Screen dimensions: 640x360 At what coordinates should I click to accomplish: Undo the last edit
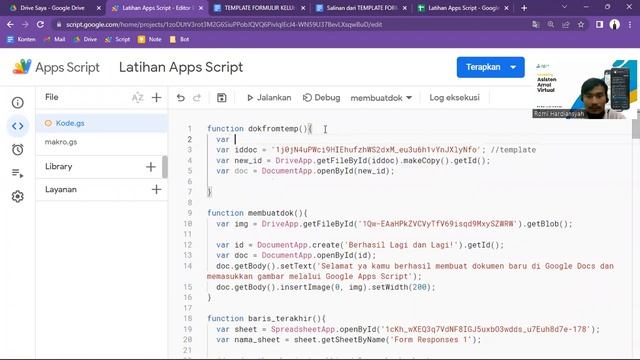click(180, 98)
